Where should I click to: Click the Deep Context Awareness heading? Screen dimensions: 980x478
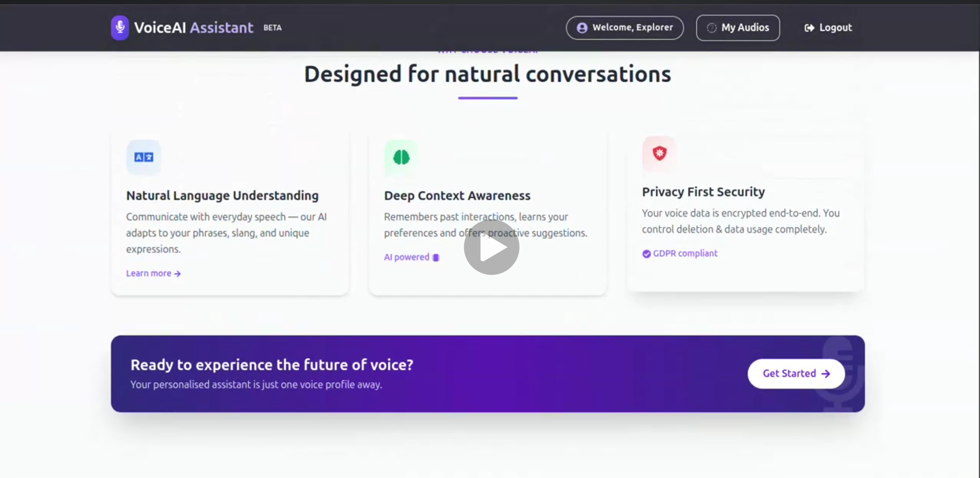point(457,195)
